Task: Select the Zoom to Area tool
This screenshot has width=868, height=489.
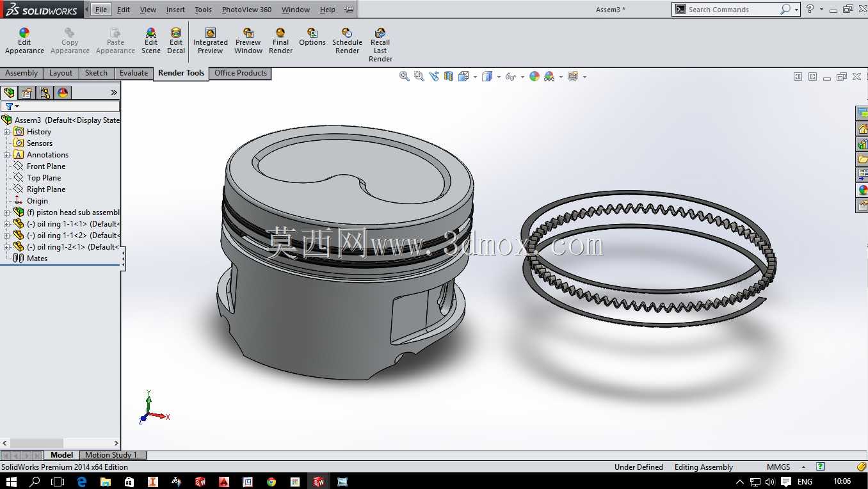Action: point(419,76)
